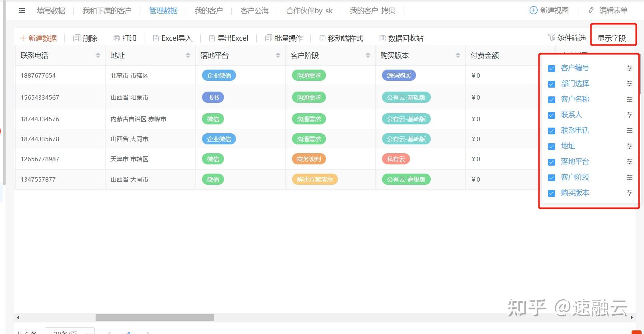The height and width of the screenshot is (334, 644).
Task: Switch to 管理数据 tab
Action: click(x=164, y=11)
